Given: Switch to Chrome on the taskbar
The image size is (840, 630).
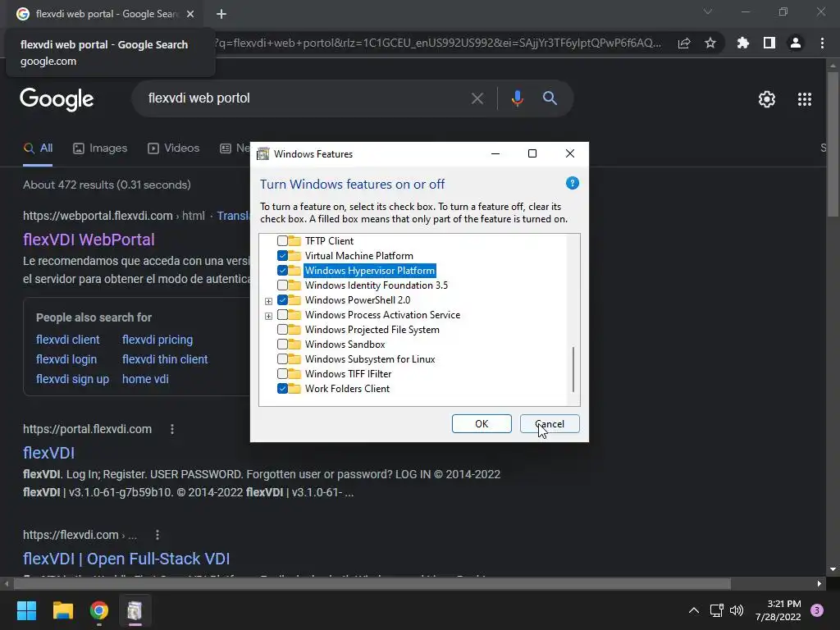Looking at the screenshot, I should tap(98, 610).
